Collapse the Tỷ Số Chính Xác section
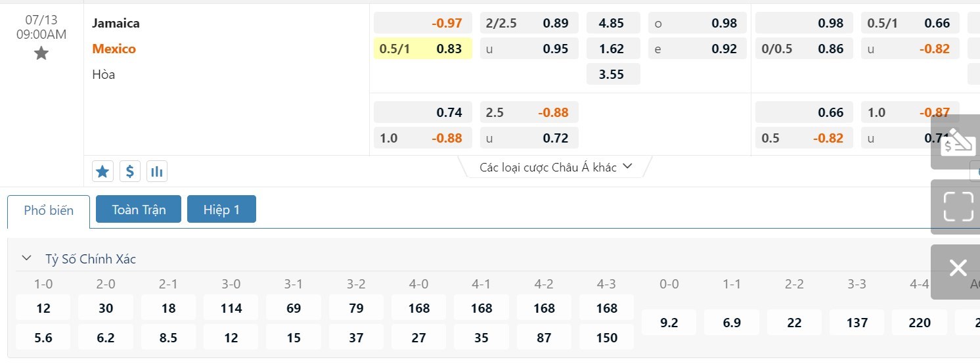 27,258
